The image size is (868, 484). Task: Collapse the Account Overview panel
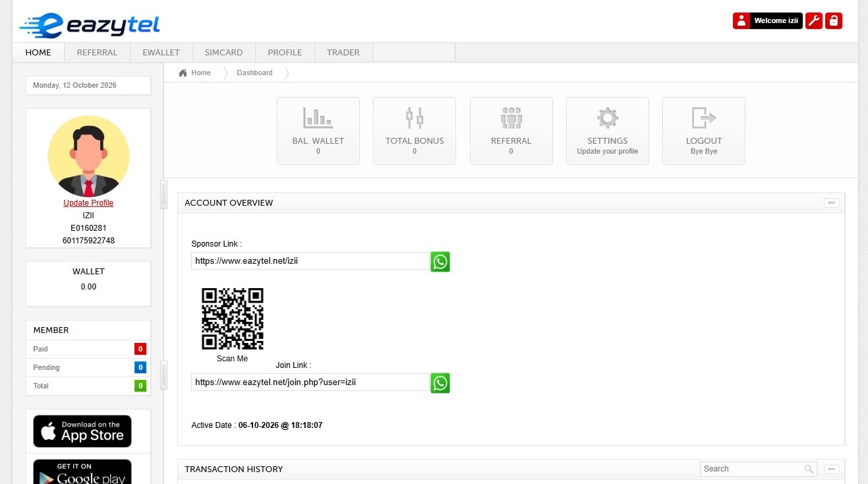point(832,203)
